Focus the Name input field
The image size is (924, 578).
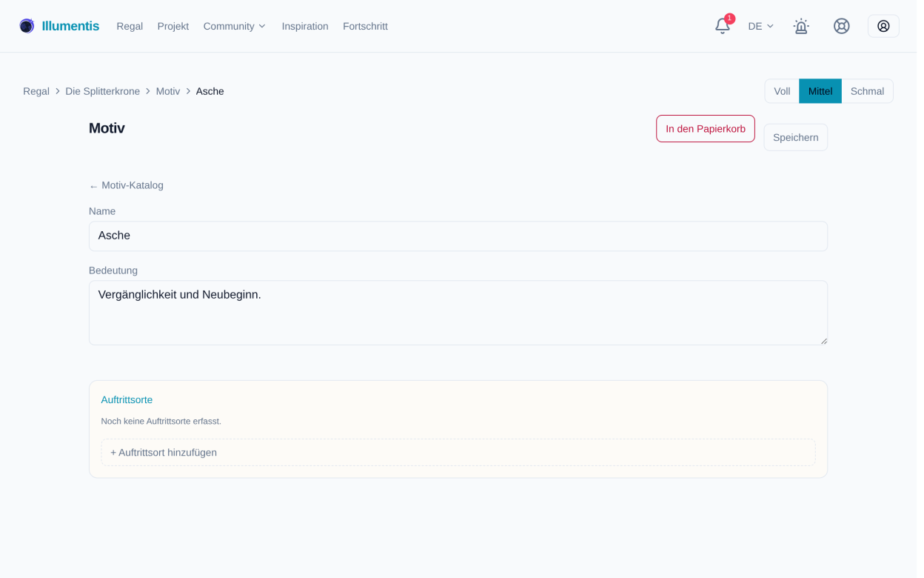pyautogui.click(x=458, y=236)
